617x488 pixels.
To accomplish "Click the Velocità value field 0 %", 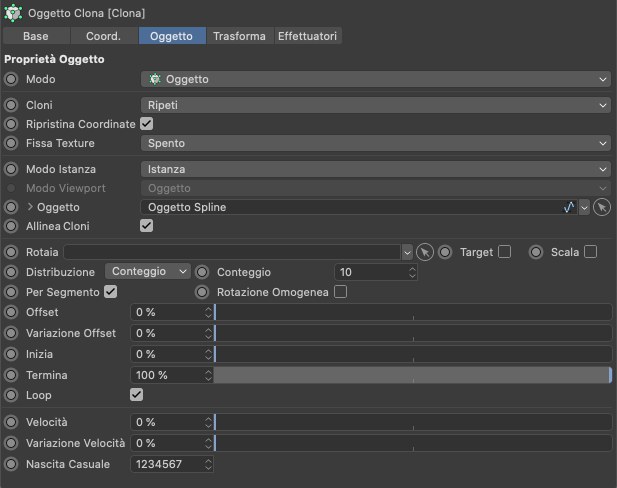I will coord(172,422).
